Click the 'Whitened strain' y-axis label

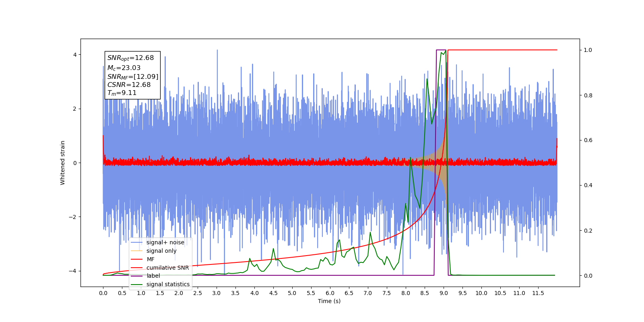(63, 163)
